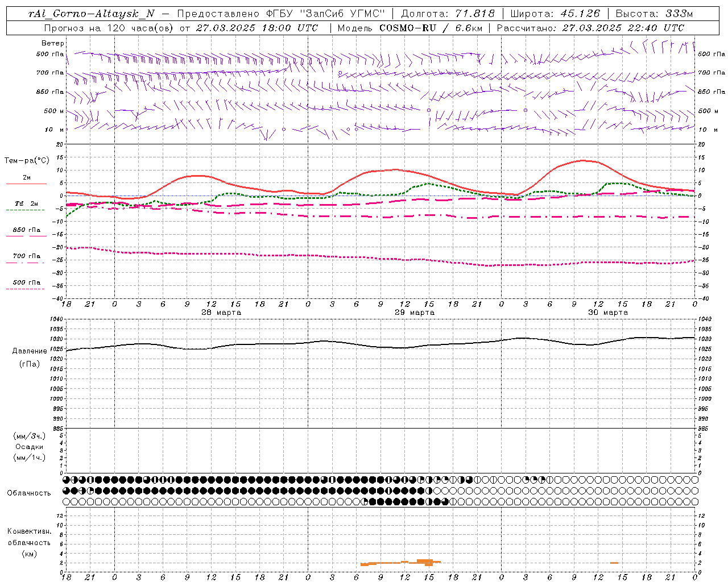728x582 pixels.
Task: Select the Широта: 45.126 header value
Action: (x=555, y=14)
